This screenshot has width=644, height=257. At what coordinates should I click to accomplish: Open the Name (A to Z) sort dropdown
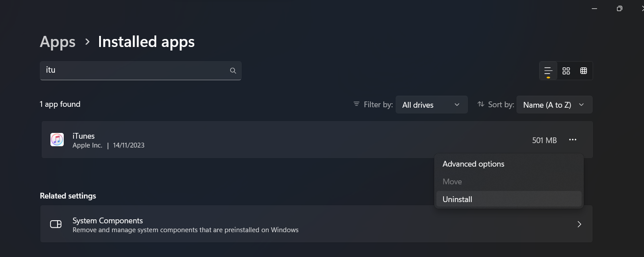[x=554, y=105]
